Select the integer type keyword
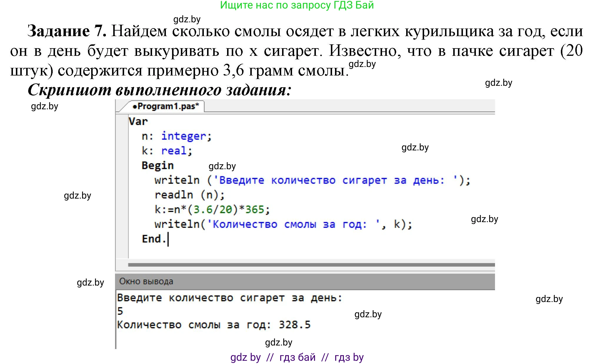 [x=184, y=136]
